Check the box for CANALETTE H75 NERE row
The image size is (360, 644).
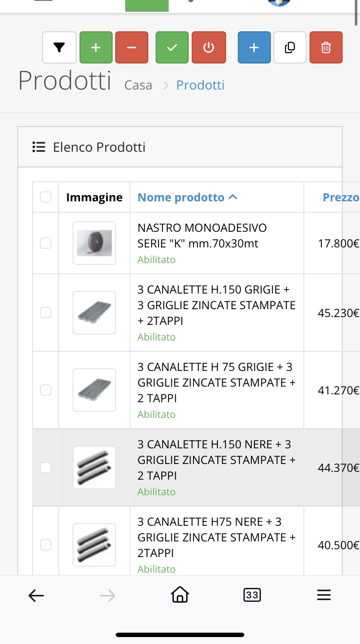tap(46, 545)
